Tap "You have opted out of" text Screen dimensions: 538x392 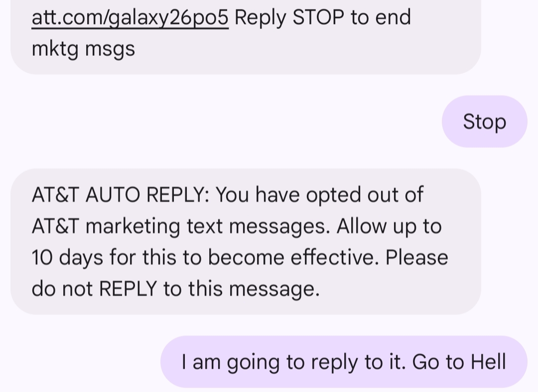(319, 195)
